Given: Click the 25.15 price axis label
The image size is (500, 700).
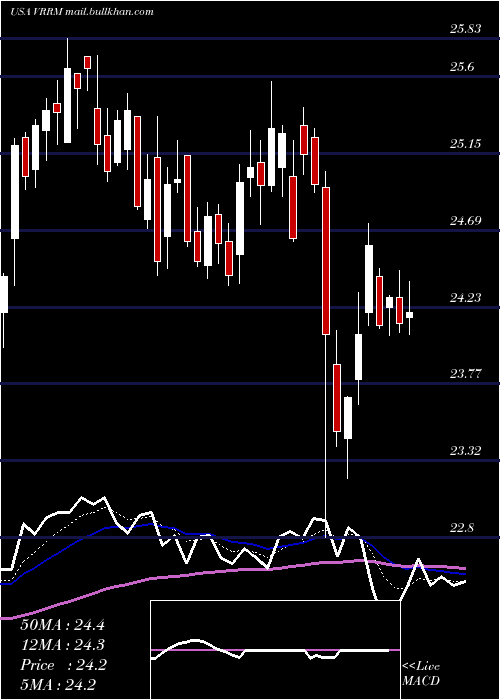Looking at the screenshot, I should click(466, 144).
